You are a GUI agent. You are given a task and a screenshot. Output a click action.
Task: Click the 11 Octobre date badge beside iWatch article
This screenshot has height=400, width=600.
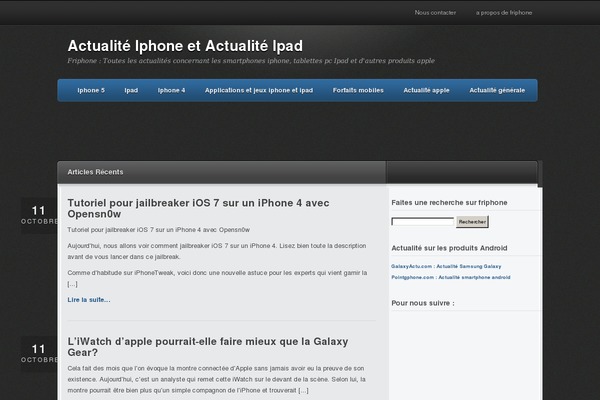click(39, 354)
